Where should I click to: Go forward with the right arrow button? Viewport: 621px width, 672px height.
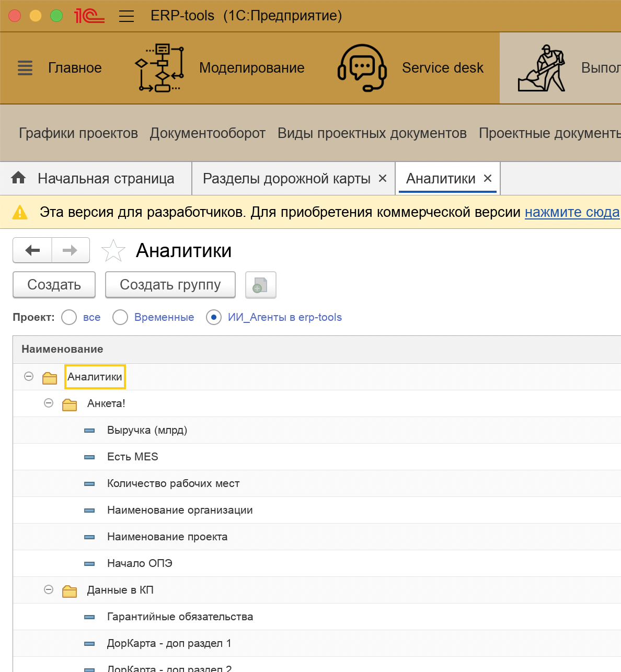[71, 250]
